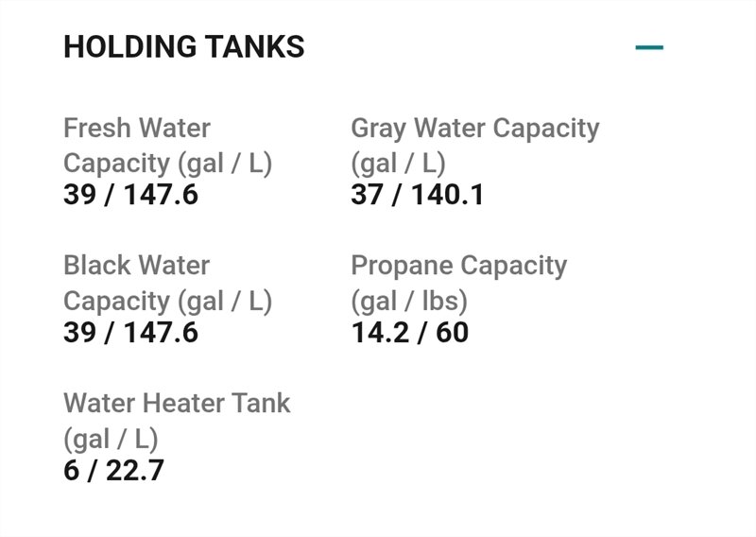Image resolution: width=756 pixels, height=537 pixels.
Task: Click the 60 lbs propane figure
Action: [452, 333]
